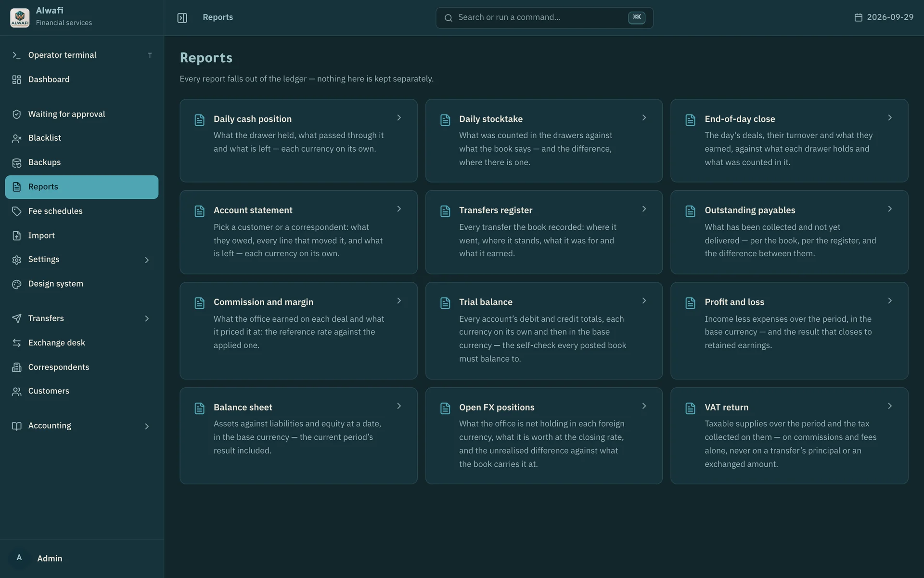This screenshot has height=578, width=924.
Task: Click the Transfers paper plane icon
Action: [17, 318]
